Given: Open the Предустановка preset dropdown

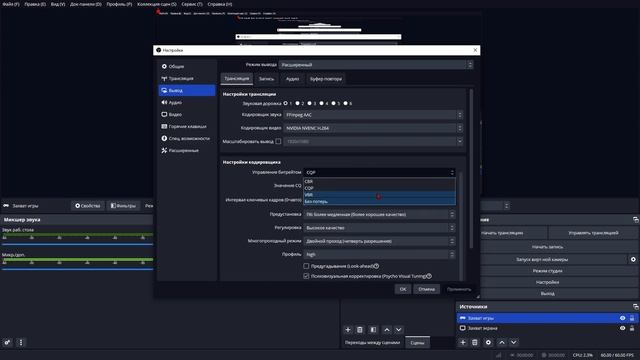Looking at the screenshot, I should [379, 214].
